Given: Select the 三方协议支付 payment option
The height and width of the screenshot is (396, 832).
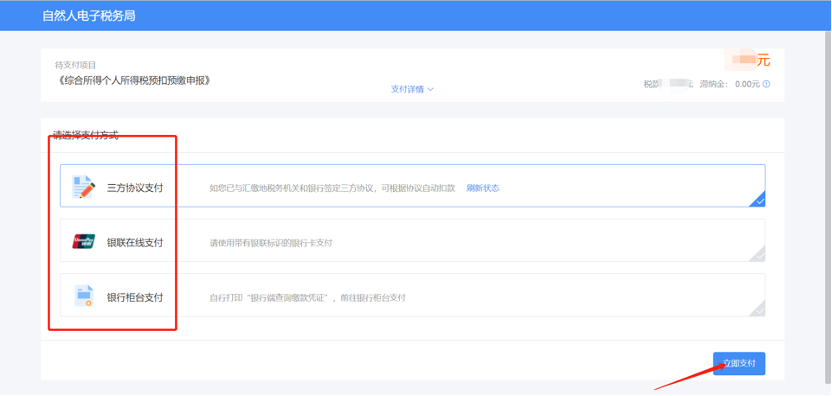Looking at the screenshot, I should pyautogui.click(x=412, y=186).
